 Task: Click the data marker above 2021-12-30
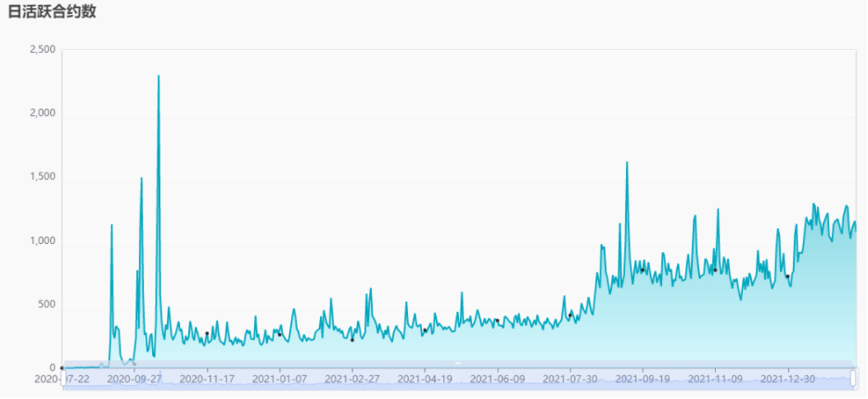787,276
